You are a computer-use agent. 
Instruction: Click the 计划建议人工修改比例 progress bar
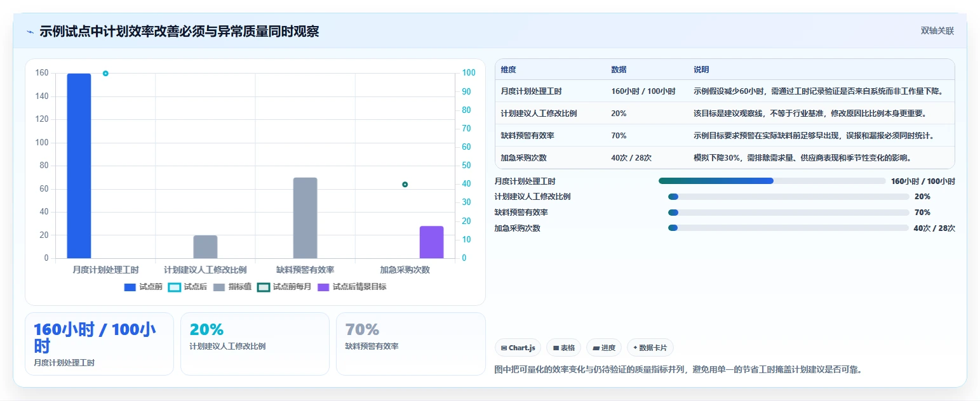coord(788,197)
